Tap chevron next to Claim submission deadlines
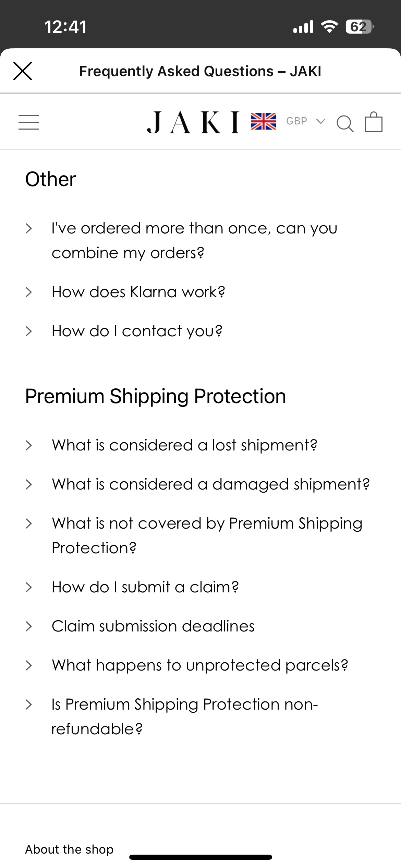Viewport: 401px width, 868px height. pos(29,626)
